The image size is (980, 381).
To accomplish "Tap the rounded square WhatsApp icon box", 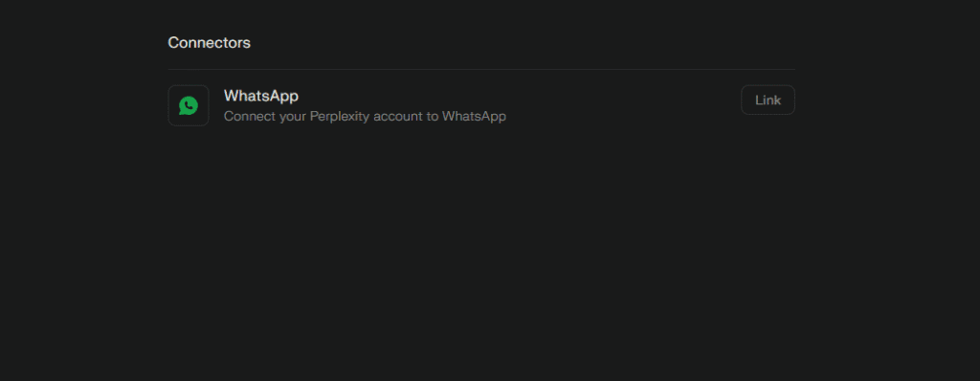I will point(189,105).
